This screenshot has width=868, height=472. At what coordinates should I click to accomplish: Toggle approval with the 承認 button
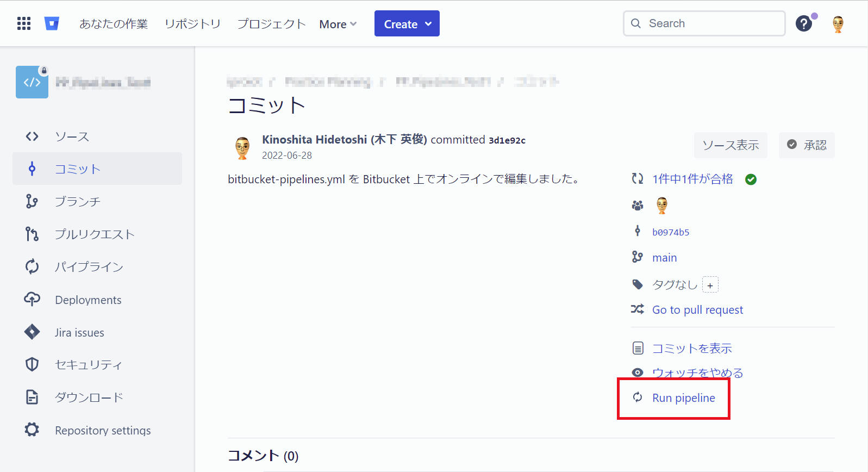point(807,145)
